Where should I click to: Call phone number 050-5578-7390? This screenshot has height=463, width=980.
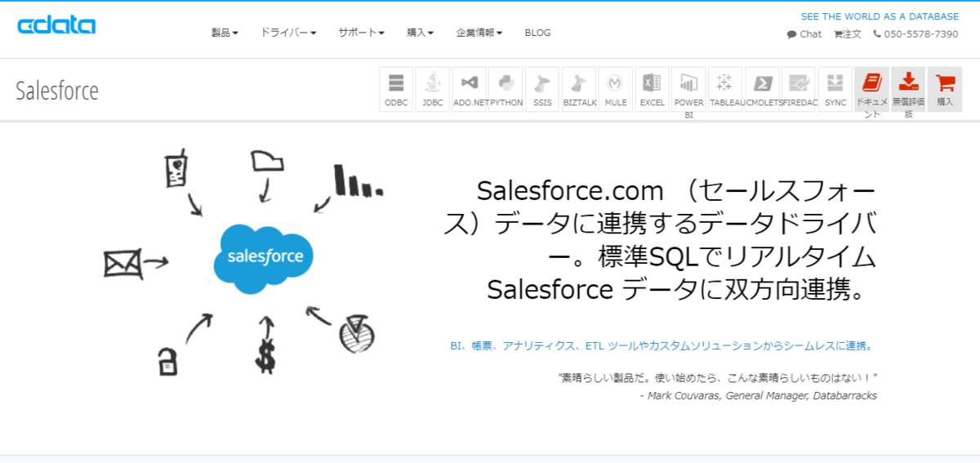coord(915,34)
